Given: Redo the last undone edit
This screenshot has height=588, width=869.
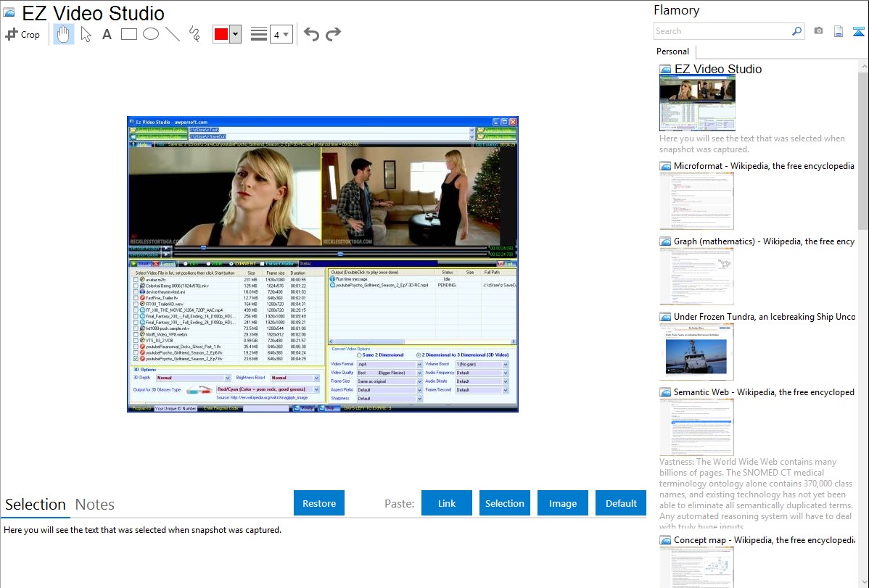Looking at the screenshot, I should 333,34.
